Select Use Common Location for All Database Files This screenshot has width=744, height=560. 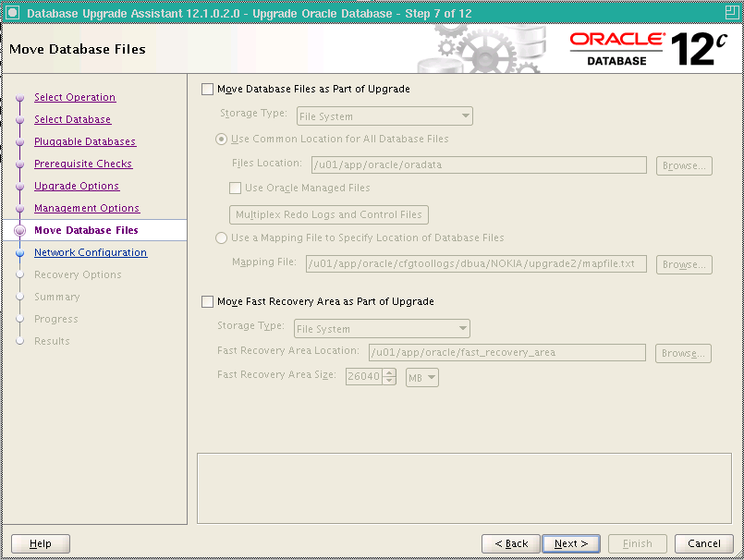tap(219, 140)
